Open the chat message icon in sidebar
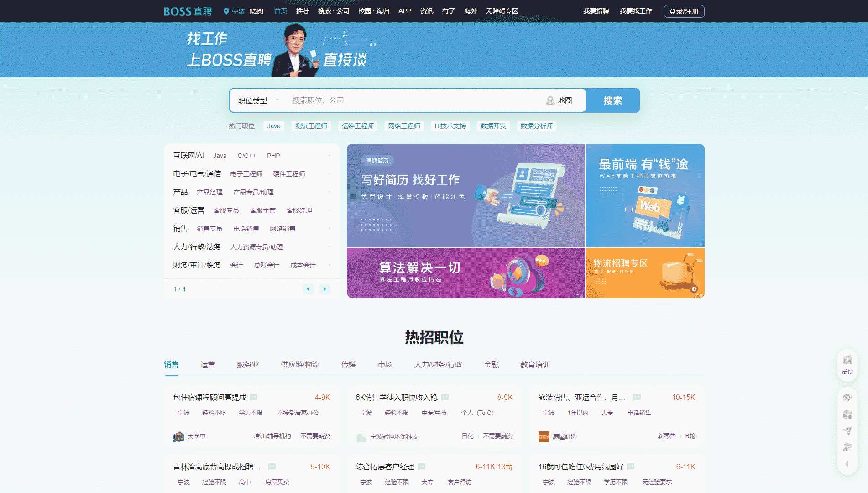 847,414
